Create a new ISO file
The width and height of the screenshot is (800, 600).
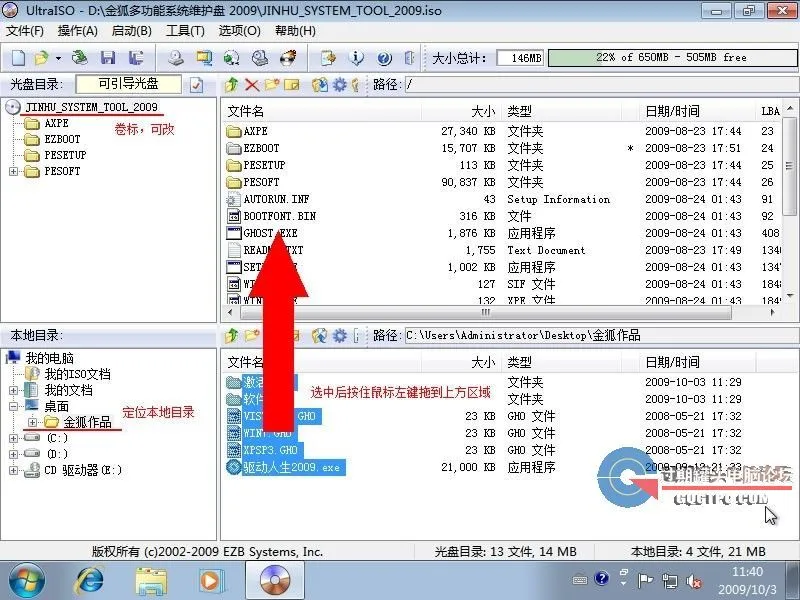(18, 57)
